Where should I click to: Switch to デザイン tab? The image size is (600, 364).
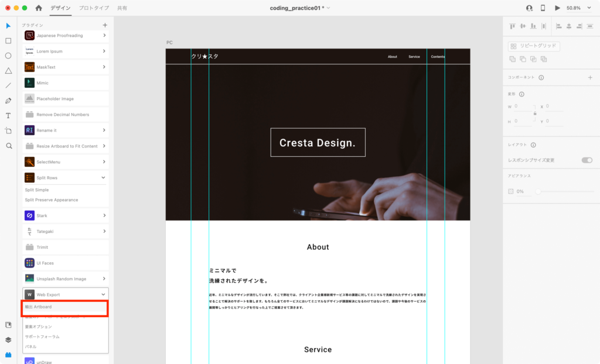pyautogui.click(x=60, y=8)
